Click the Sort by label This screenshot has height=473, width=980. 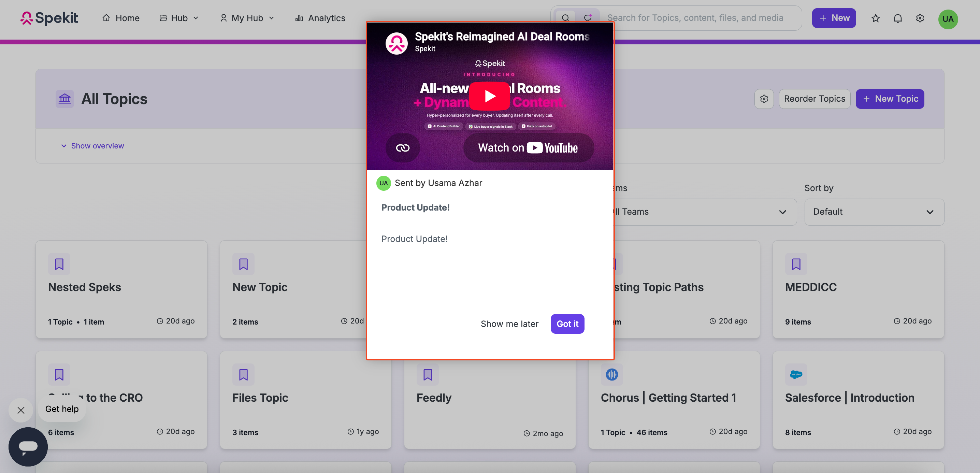point(819,188)
